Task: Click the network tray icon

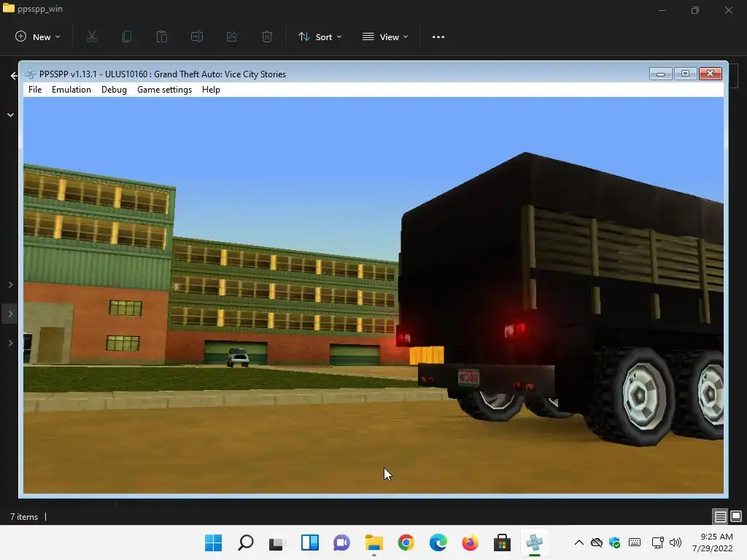Action: coord(657,542)
